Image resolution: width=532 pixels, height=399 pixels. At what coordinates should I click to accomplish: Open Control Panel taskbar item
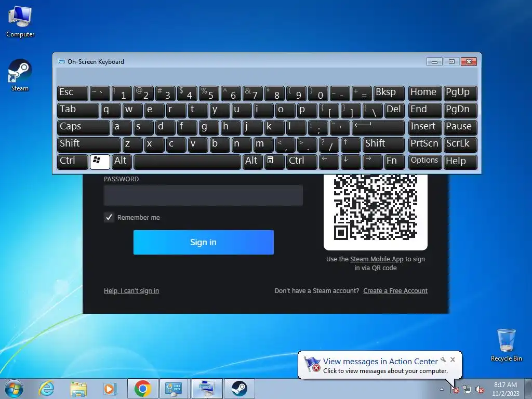click(174, 389)
